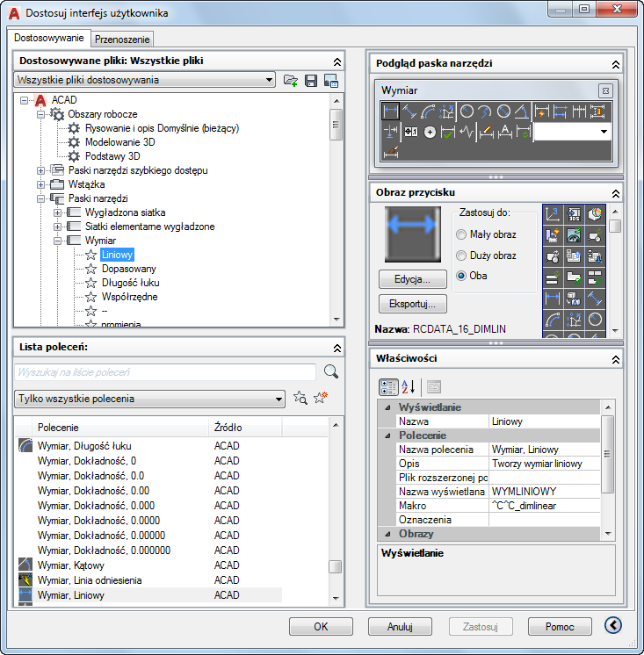
Task: Click Baseline dimension icon in Wymiar toolbar preview
Action: tap(560, 112)
